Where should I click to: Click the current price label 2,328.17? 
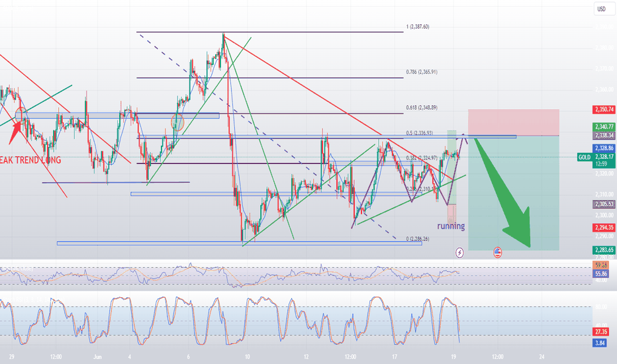click(x=604, y=157)
